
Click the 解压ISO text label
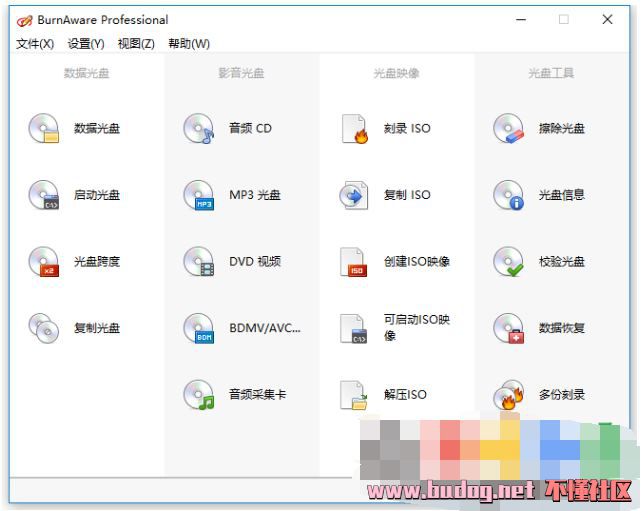pos(405,395)
